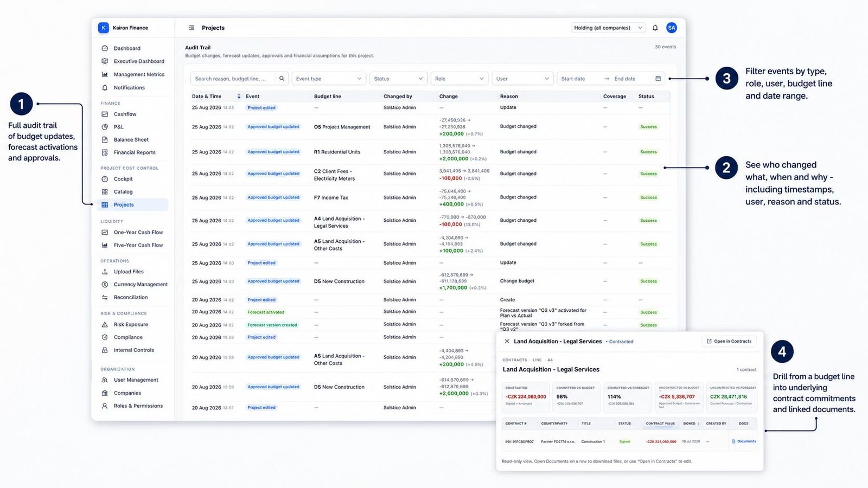
Task: Open the Role filter dropdown
Action: tap(459, 79)
